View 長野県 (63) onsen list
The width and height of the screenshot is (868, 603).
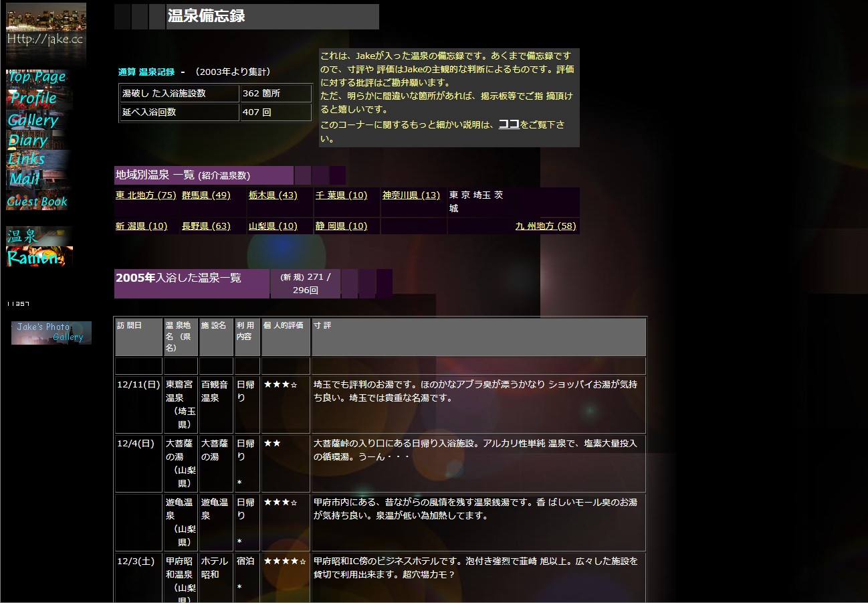point(206,226)
